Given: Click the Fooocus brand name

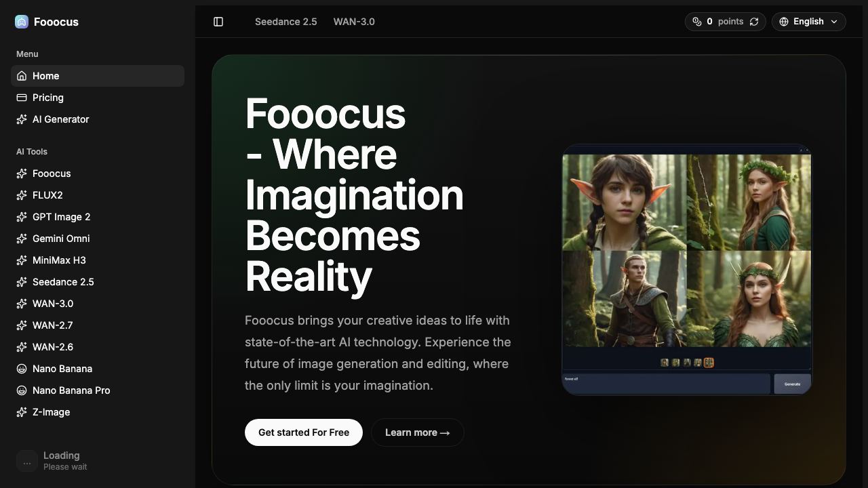Looking at the screenshot, I should pyautogui.click(x=56, y=22).
